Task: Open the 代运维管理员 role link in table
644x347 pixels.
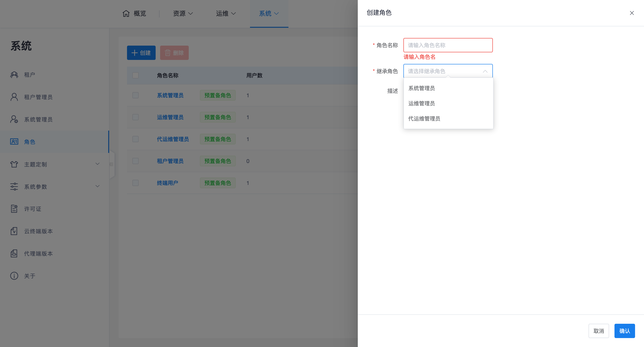Action: [x=173, y=139]
